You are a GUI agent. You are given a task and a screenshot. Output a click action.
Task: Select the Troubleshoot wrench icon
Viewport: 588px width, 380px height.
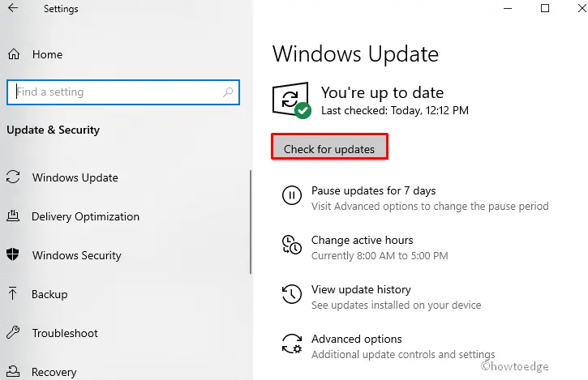(14, 333)
